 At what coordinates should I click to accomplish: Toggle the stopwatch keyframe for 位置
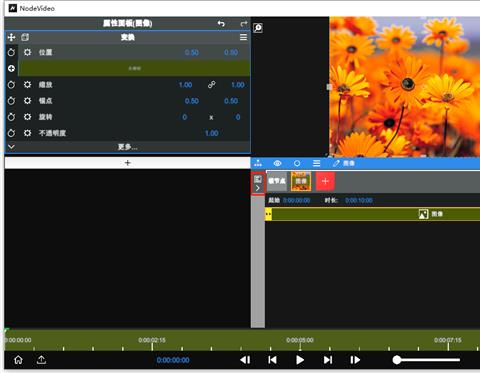pyautogui.click(x=11, y=52)
